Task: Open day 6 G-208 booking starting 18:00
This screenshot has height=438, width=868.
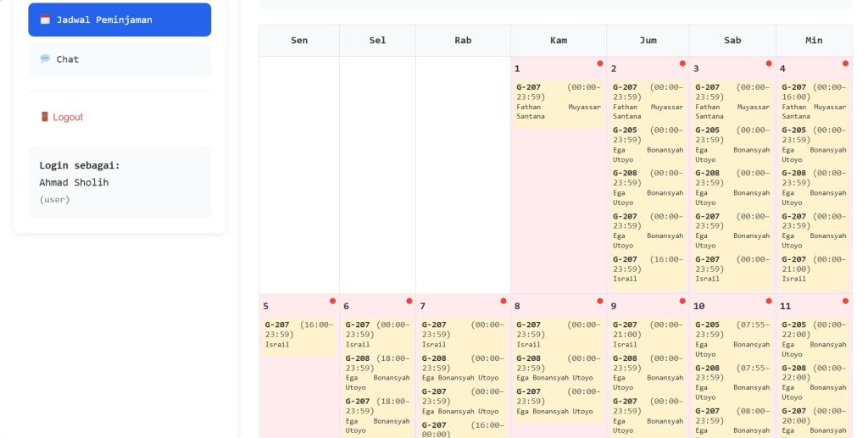Action: tap(377, 373)
